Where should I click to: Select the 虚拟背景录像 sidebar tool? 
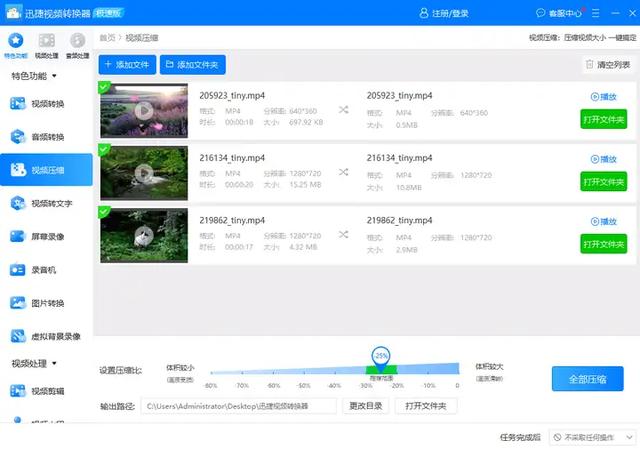tap(45, 336)
